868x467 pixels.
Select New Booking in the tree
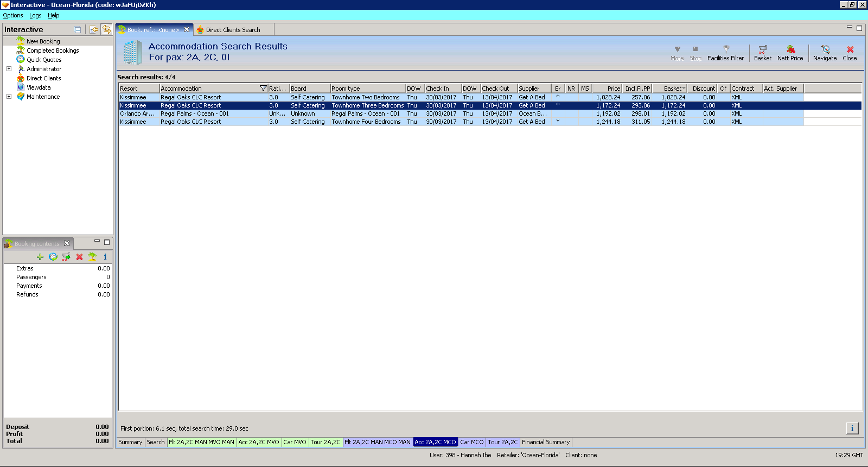pyautogui.click(x=43, y=41)
